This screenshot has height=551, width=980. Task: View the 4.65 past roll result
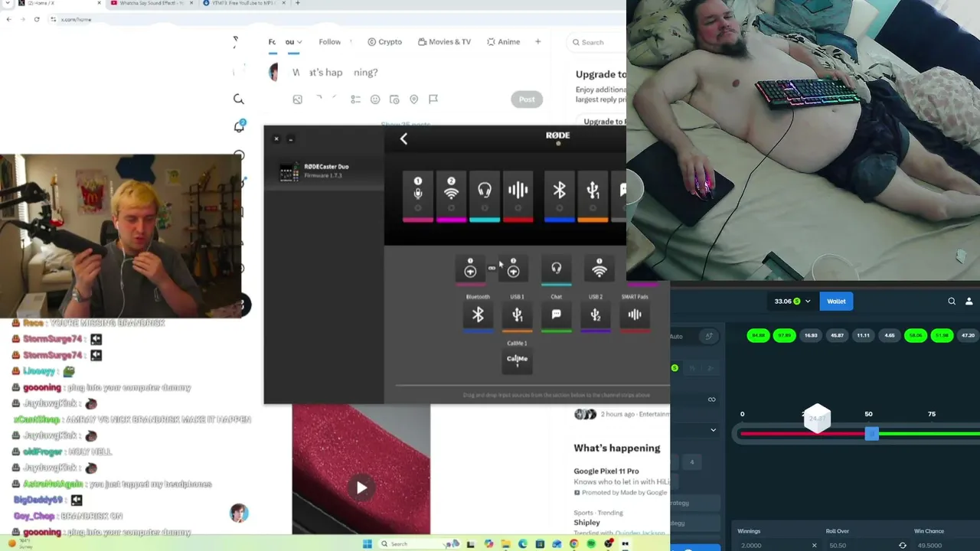[889, 335]
